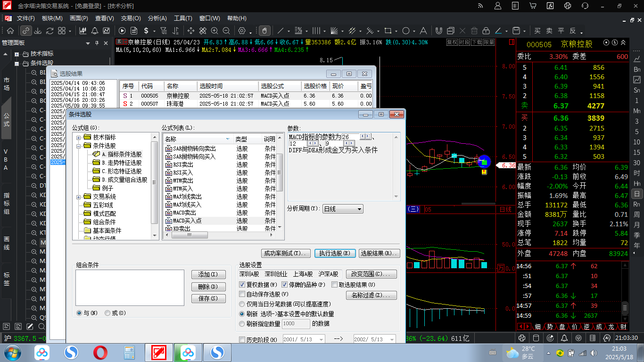This screenshot has width=644, height=362.
Task: Click the zoom out magnifier icon
Action: click(226, 31)
